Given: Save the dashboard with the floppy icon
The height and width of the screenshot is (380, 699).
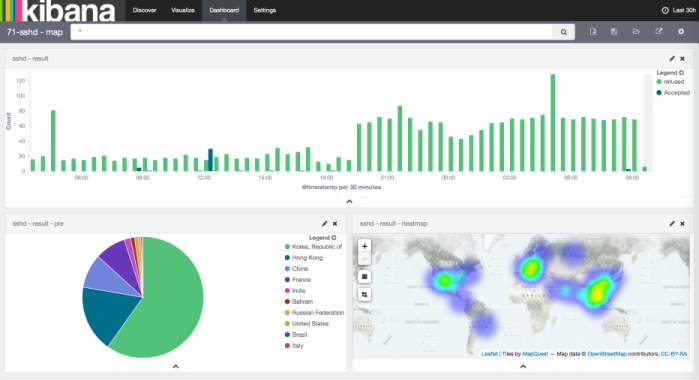Looking at the screenshot, I should pos(614,32).
